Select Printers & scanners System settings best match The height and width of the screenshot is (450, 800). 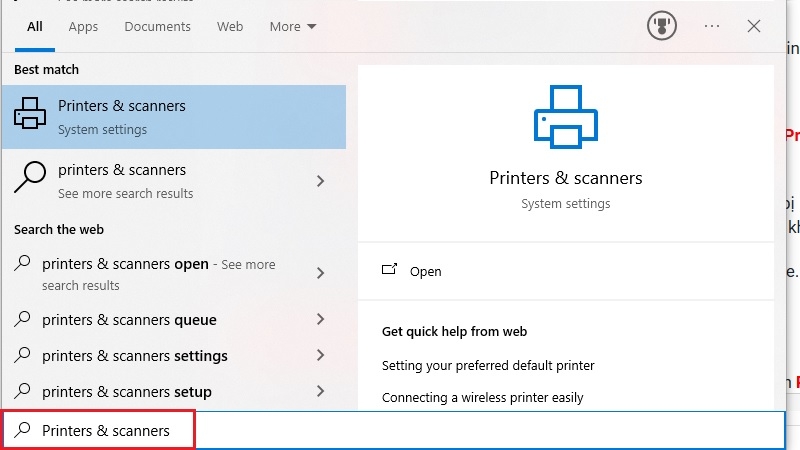pos(174,117)
